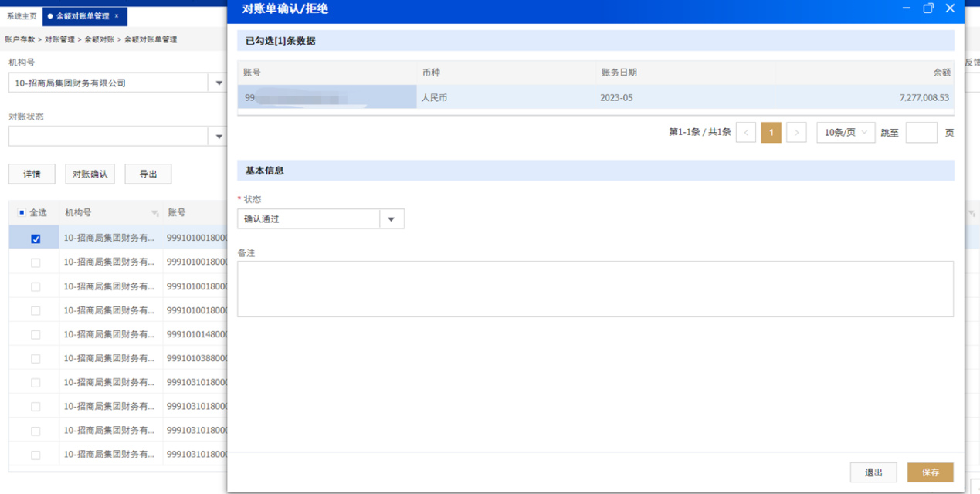This screenshot has width=980, height=494.
Task: Click the filter icon on 机构号 column
Action: click(154, 213)
